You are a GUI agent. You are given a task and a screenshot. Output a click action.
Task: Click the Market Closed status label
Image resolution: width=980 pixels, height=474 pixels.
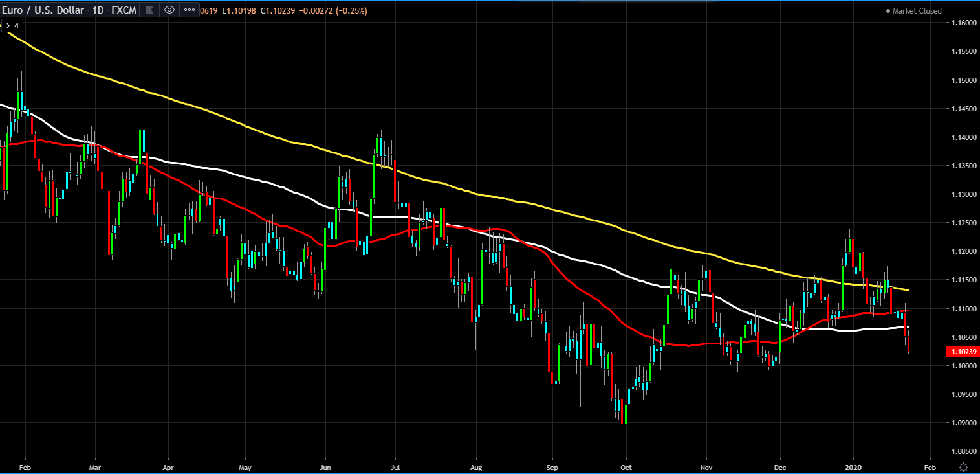[x=917, y=10]
